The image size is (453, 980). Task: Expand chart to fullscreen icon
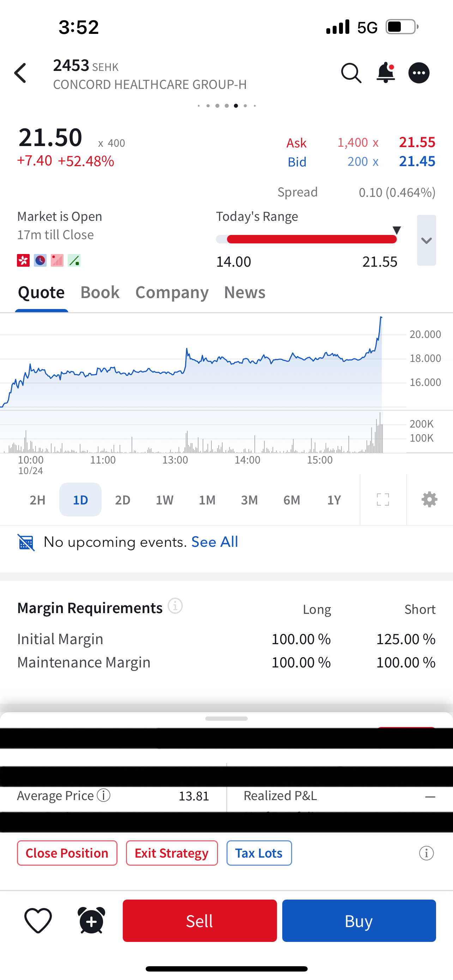[x=383, y=500]
